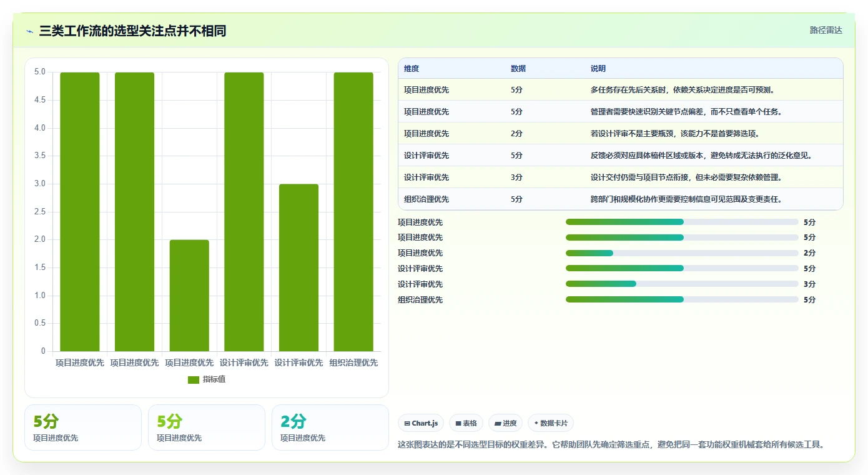Screen dimensions: 868x475
Task: Select the row mentioning 反馈必须对应具体稿件区域
Action: (620, 156)
